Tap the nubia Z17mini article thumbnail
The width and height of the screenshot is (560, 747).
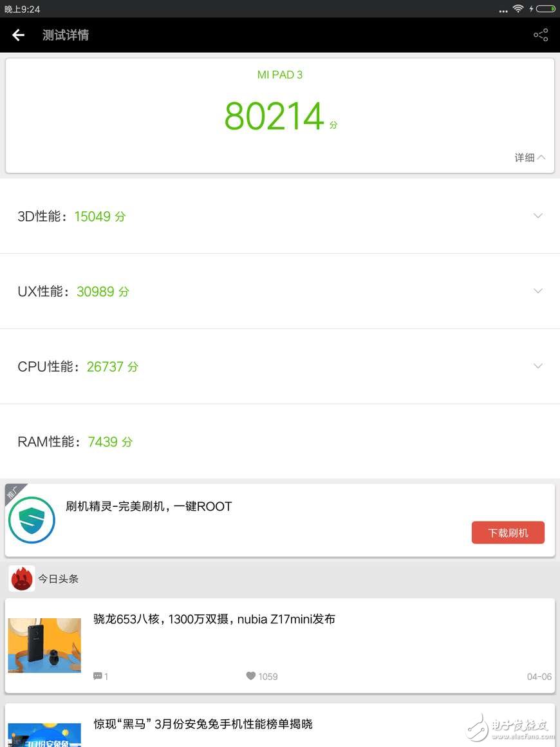point(44,645)
